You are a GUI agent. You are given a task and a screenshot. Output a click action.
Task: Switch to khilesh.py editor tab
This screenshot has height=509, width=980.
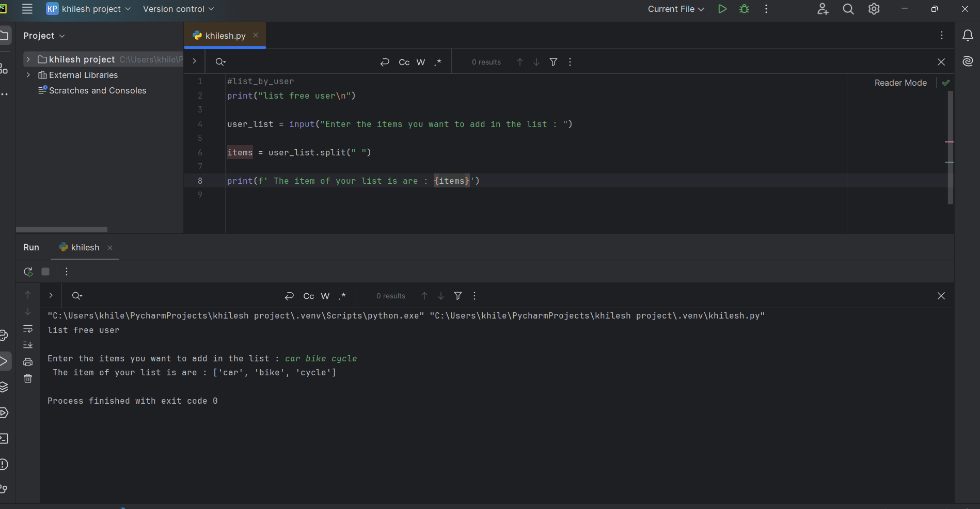tap(225, 36)
